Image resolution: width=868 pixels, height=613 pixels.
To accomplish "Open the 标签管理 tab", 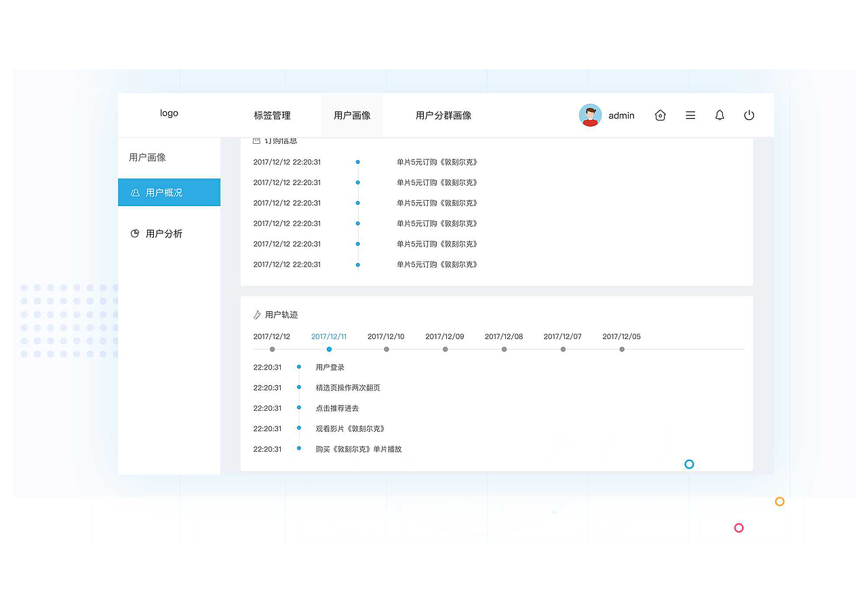I will 272,115.
